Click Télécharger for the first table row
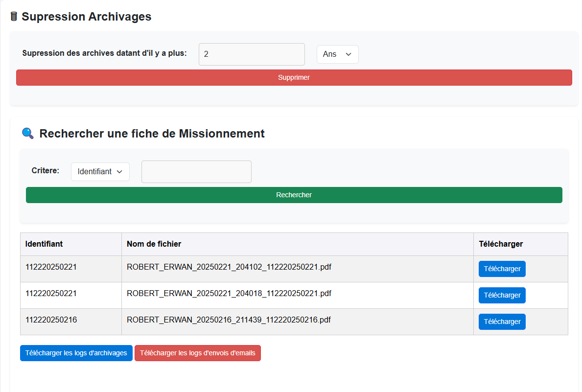This screenshot has height=392, width=582. 502,269
